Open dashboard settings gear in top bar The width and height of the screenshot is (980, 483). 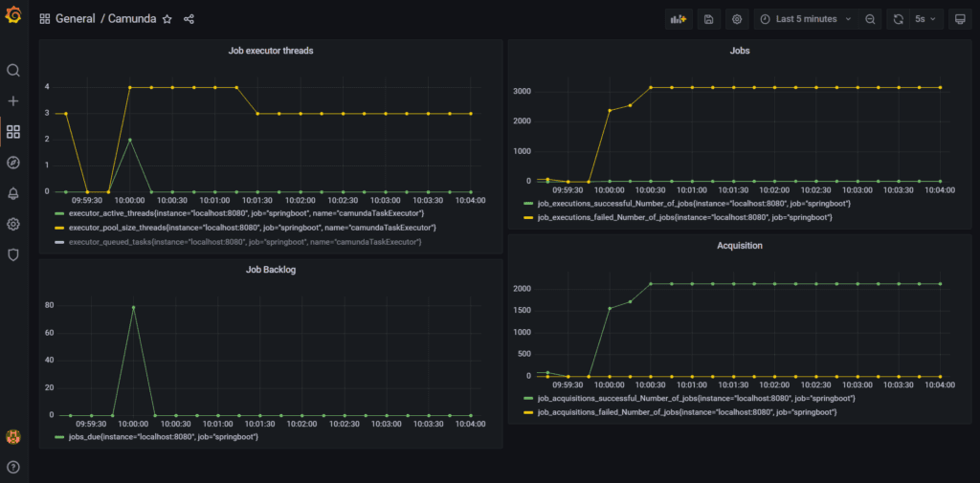click(x=737, y=19)
